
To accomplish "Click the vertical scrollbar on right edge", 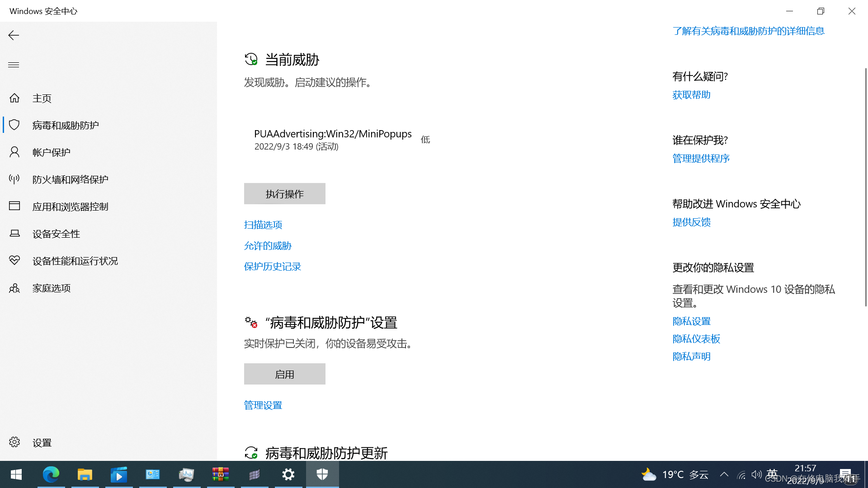I will coord(865,187).
